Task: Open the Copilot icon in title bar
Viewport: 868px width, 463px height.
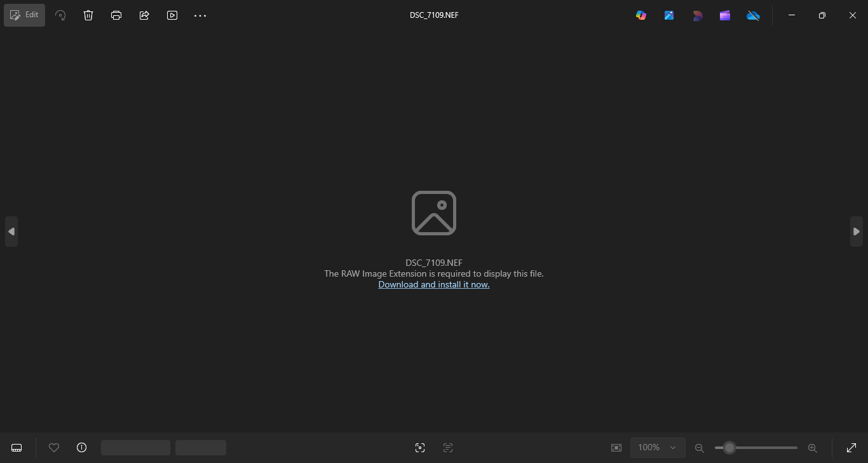Action: click(641, 15)
